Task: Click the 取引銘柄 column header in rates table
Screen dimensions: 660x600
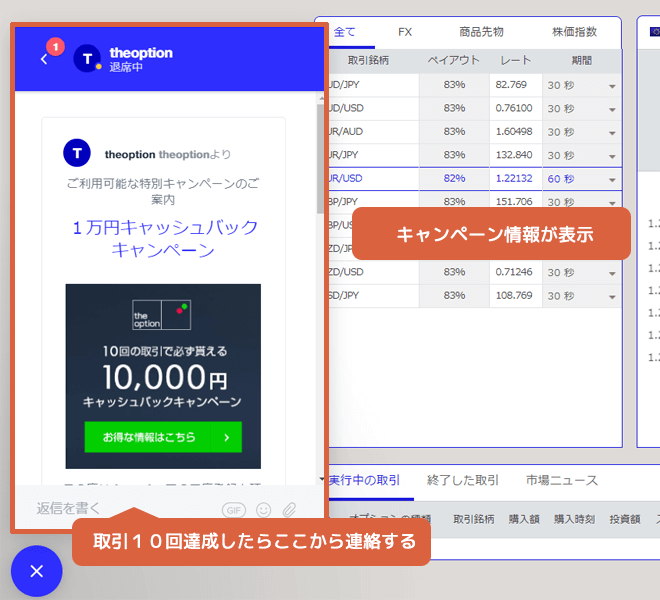Action: coord(368,61)
